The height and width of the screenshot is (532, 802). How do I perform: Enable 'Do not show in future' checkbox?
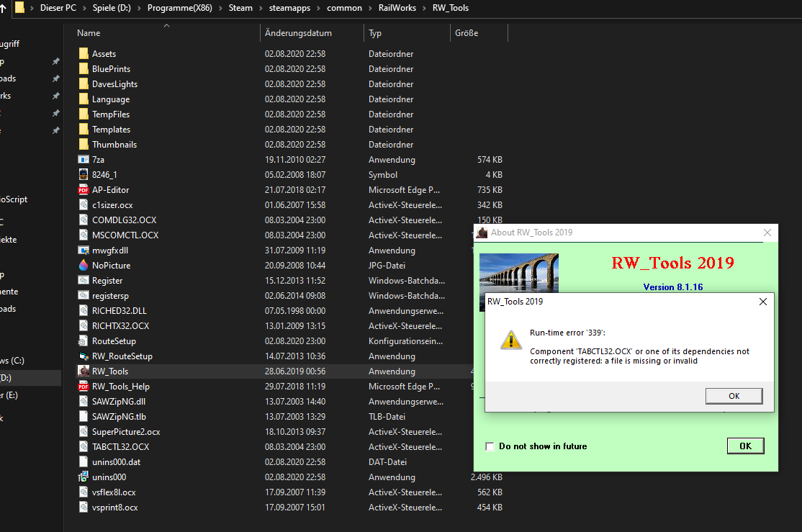(x=490, y=446)
